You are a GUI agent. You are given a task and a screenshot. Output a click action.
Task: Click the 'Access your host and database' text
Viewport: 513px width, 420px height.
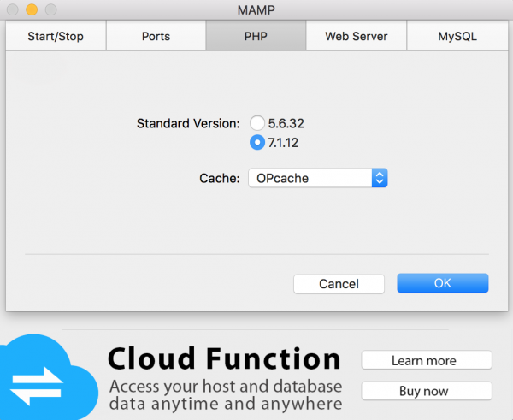click(226, 387)
